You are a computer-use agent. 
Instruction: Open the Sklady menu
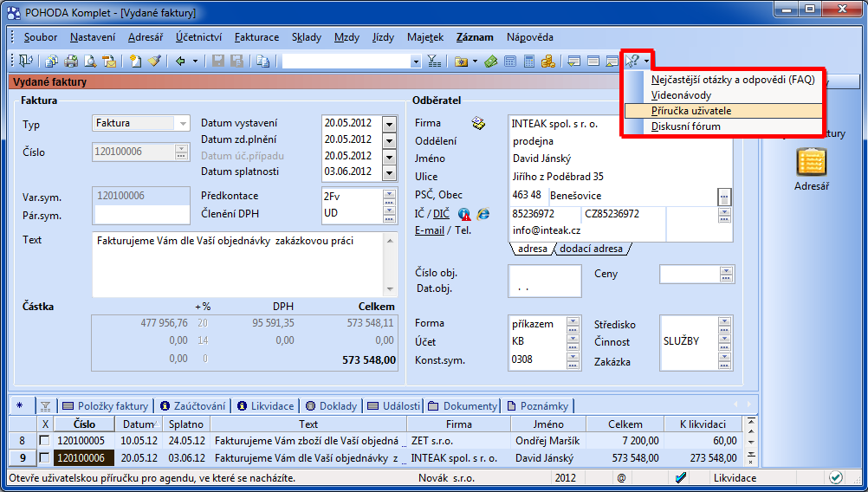(306, 37)
